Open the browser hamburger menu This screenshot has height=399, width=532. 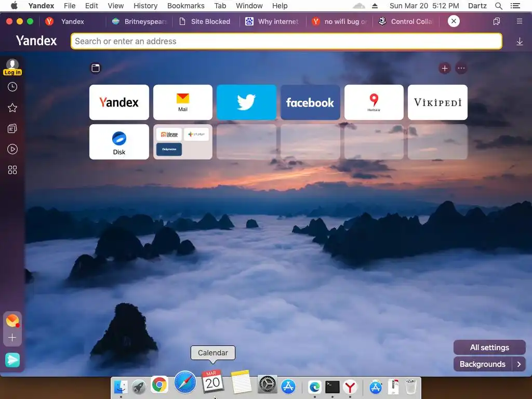(520, 21)
